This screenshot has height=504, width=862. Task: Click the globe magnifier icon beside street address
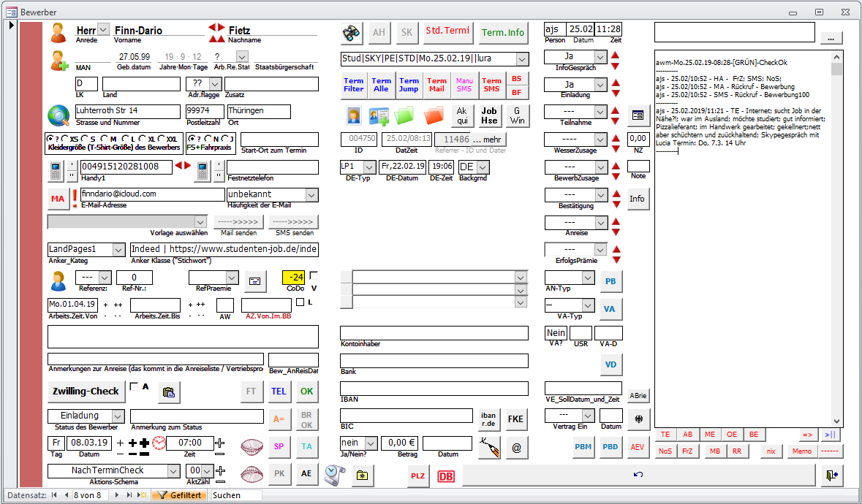pos(58,115)
